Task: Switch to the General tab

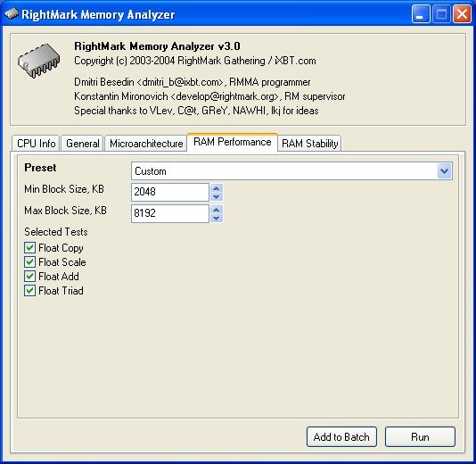Action: coord(83,144)
